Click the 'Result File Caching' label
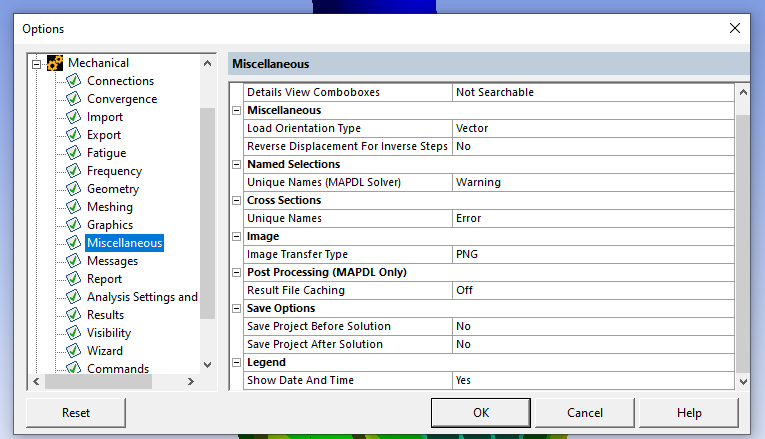The height and width of the screenshot is (439, 765). [x=296, y=291]
